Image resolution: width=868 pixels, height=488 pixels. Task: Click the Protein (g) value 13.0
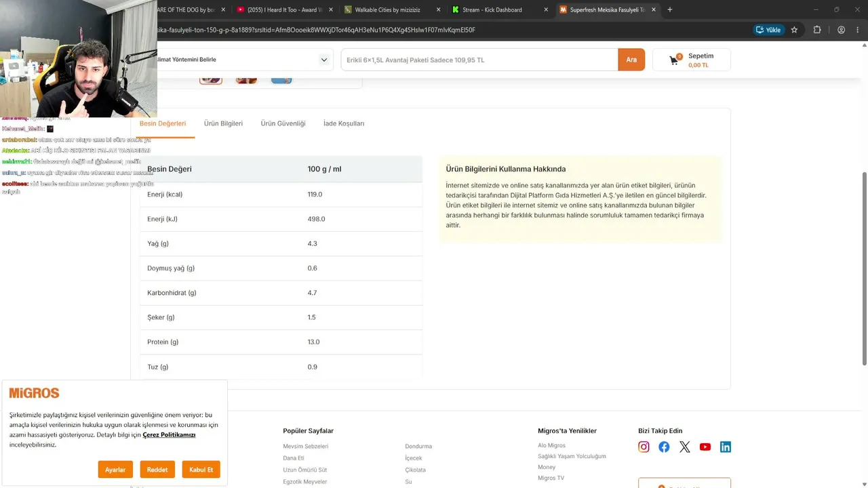click(313, 342)
